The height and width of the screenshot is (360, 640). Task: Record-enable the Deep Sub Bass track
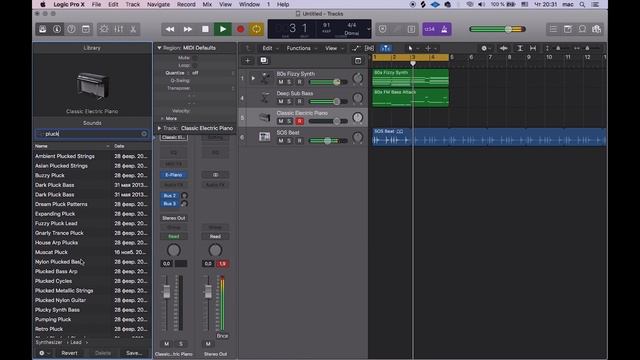[300, 102]
